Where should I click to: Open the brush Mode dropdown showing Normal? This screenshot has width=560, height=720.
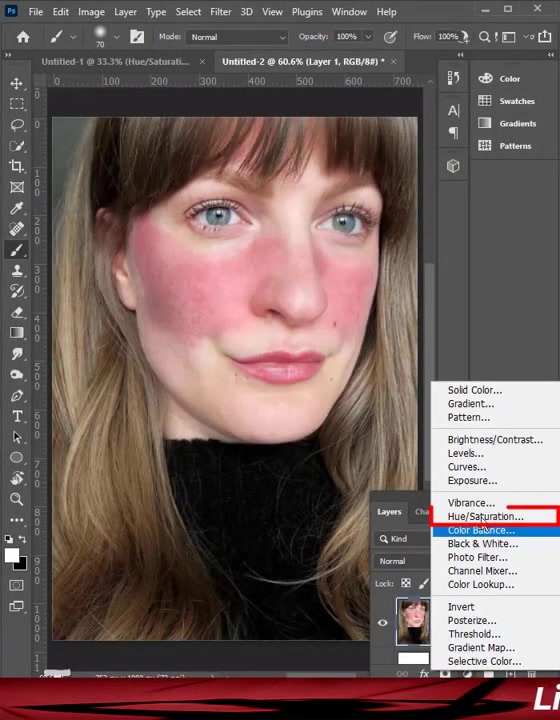point(237,37)
